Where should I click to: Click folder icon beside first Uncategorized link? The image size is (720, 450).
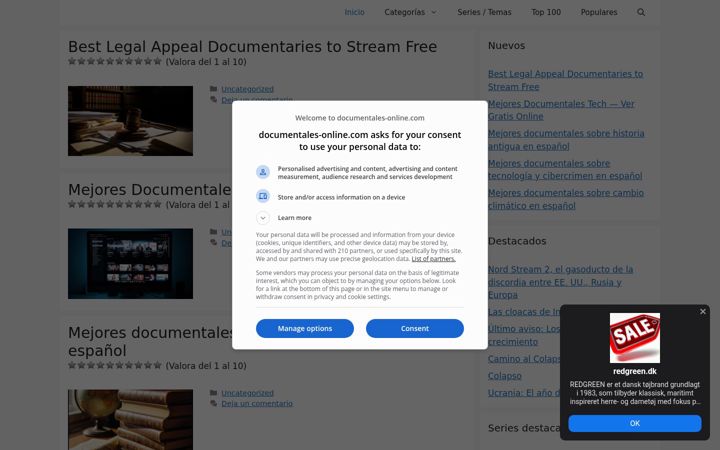(214, 89)
